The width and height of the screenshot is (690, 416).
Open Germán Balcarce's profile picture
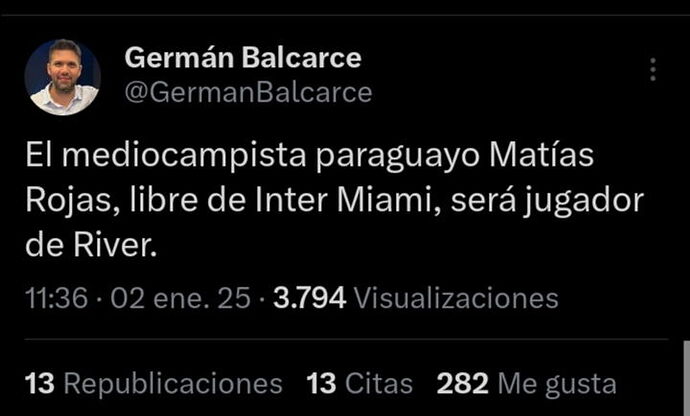point(62,77)
